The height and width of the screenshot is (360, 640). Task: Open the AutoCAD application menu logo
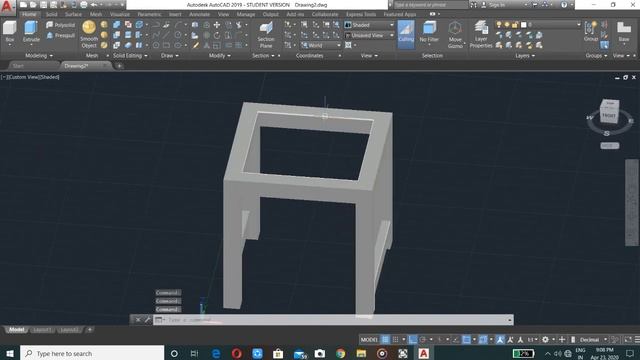7,7
